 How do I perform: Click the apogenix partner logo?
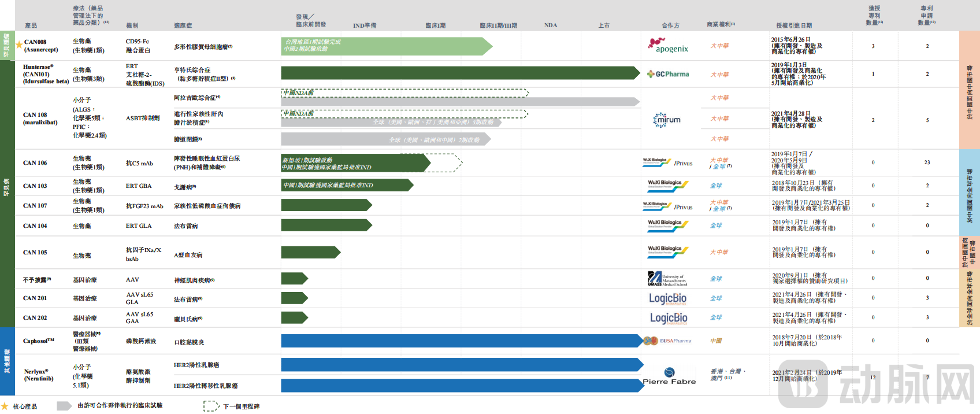668,46
